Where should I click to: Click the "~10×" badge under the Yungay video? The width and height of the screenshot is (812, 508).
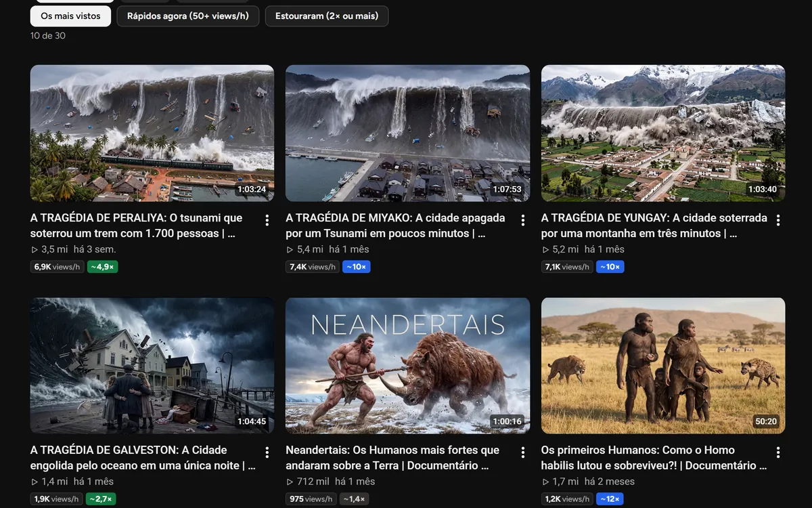point(610,267)
